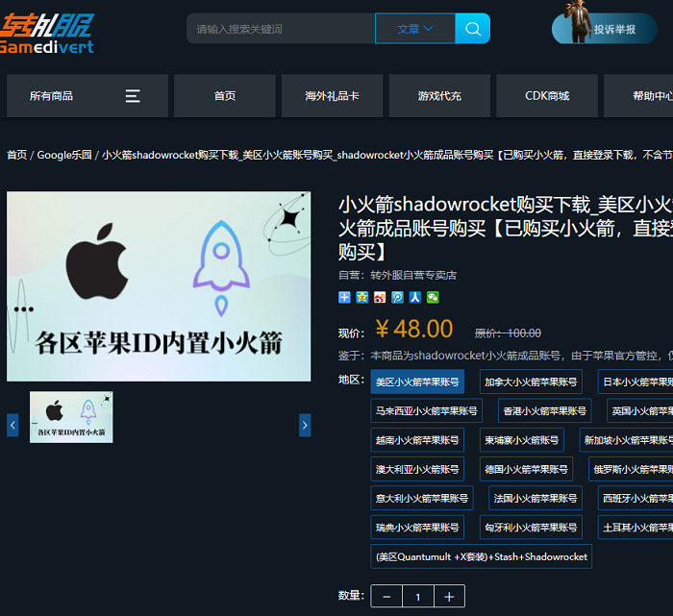This screenshot has width=673, height=616.
Task: Click the product breadcrumb title text
Action: (387, 155)
